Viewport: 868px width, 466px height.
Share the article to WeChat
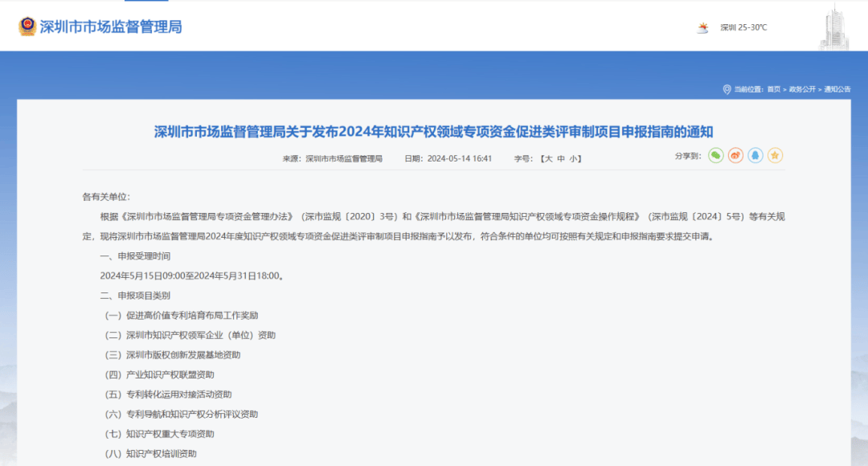716,156
